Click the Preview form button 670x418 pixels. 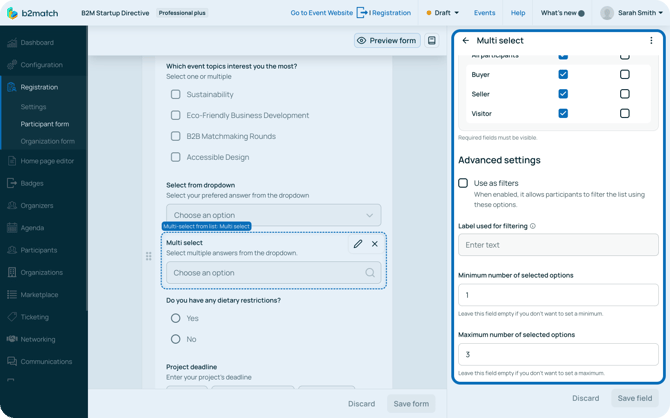coord(387,41)
